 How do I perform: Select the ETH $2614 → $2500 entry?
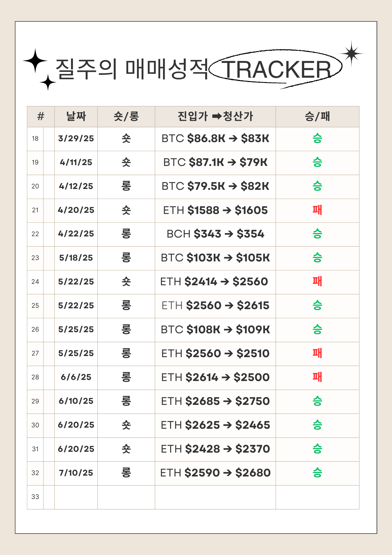(x=215, y=377)
